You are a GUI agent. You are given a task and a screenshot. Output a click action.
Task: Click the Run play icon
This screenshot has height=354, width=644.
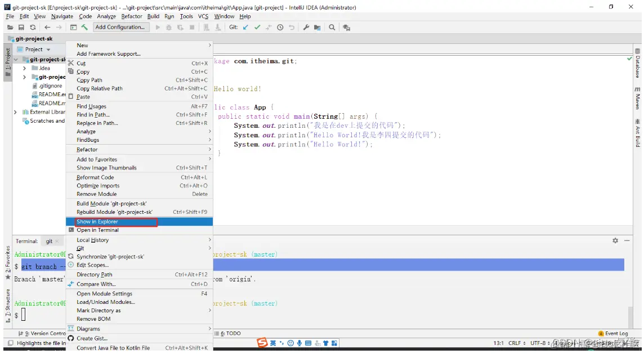coord(158,28)
